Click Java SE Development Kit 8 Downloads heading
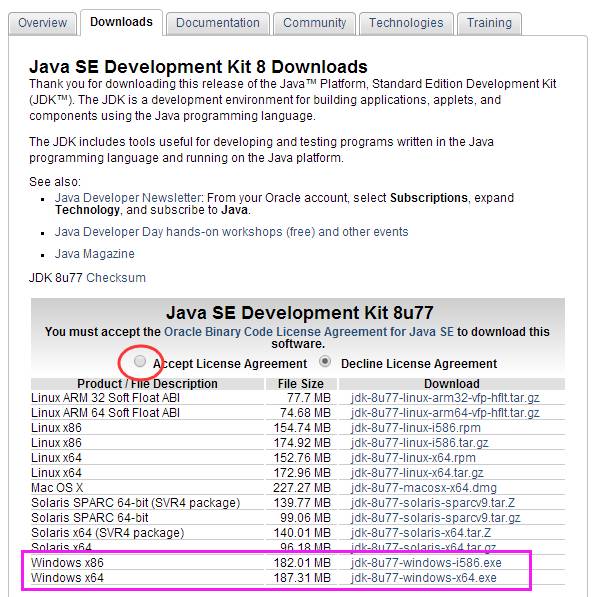Viewport: 602px width, 597px height. (198, 67)
